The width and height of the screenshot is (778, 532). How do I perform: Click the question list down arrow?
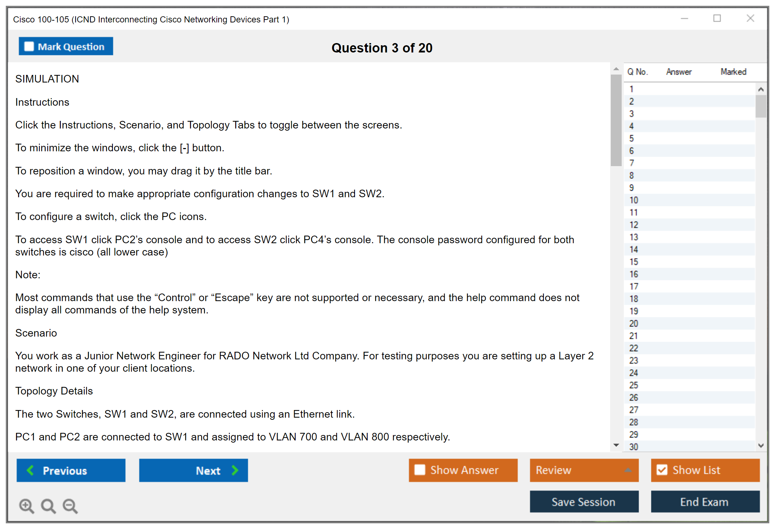(x=761, y=446)
